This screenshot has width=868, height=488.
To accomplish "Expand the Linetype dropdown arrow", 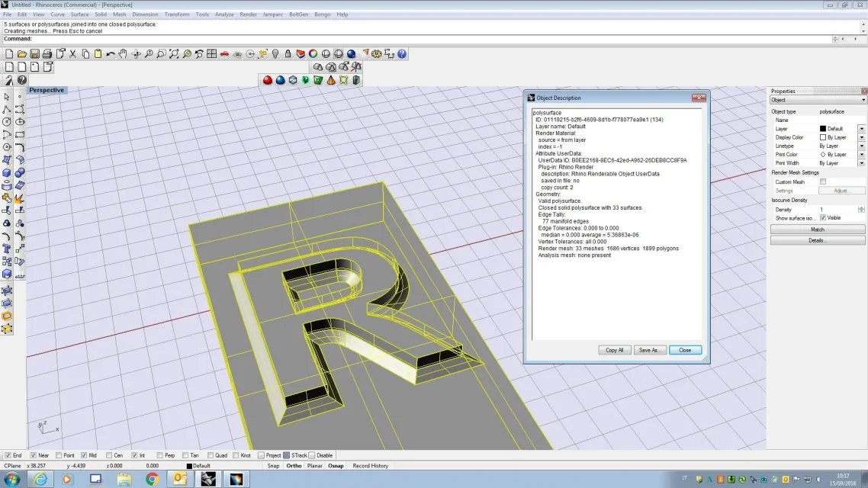I will pyautogui.click(x=861, y=146).
